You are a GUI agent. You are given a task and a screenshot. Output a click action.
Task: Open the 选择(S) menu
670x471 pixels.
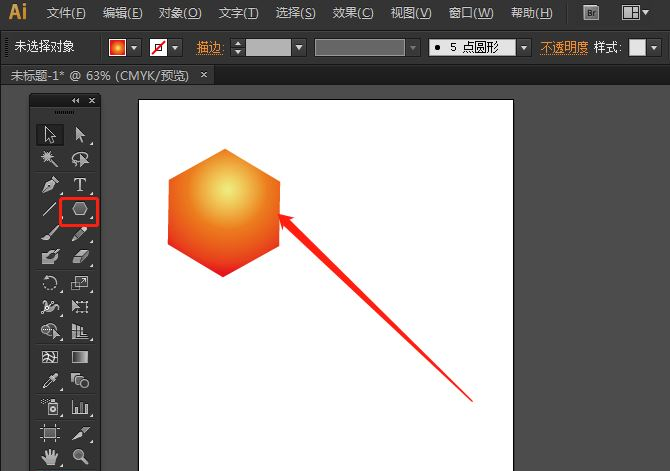[295, 13]
